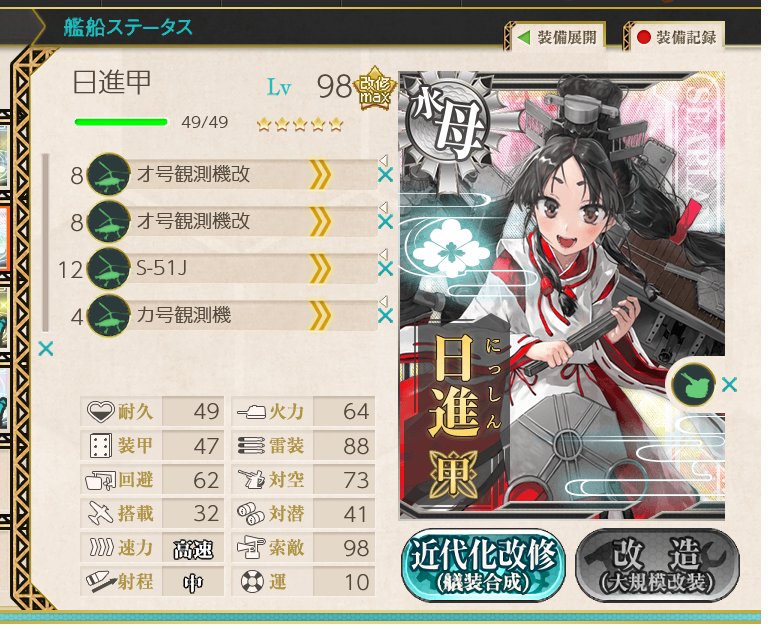Remove the S-51J with its X icon

pos(386,269)
